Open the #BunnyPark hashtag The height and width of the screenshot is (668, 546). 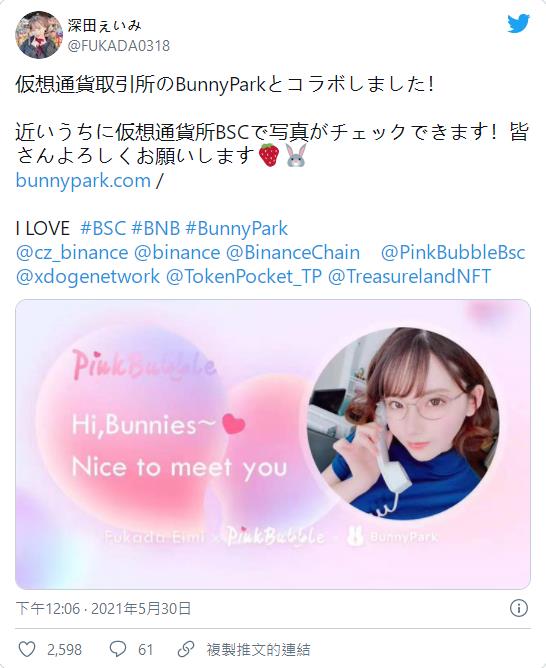click(x=236, y=229)
